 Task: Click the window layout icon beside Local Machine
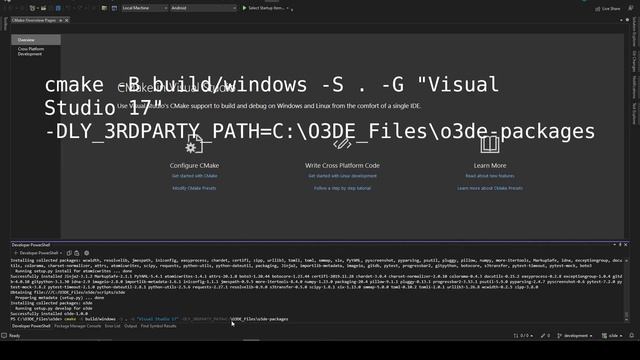click(114, 8)
